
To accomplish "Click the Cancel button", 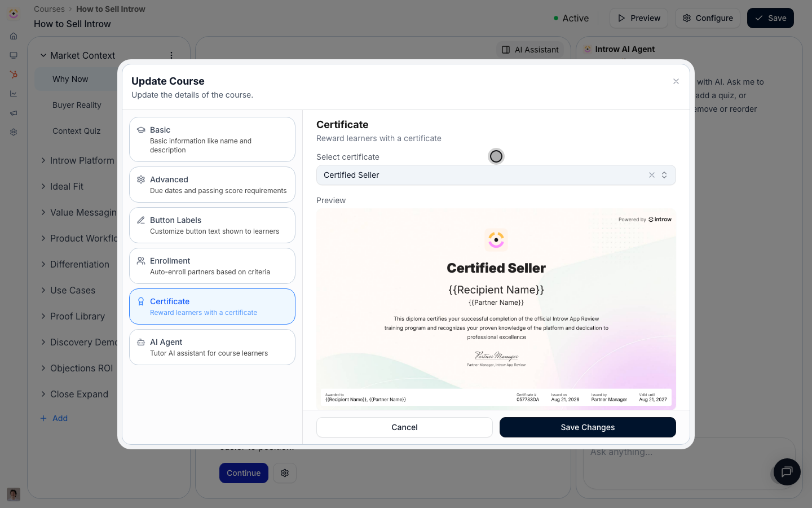I will click(x=404, y=427).
